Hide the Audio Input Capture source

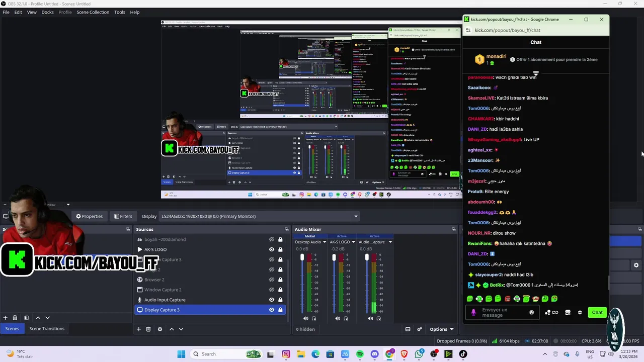tap(272, 300)
